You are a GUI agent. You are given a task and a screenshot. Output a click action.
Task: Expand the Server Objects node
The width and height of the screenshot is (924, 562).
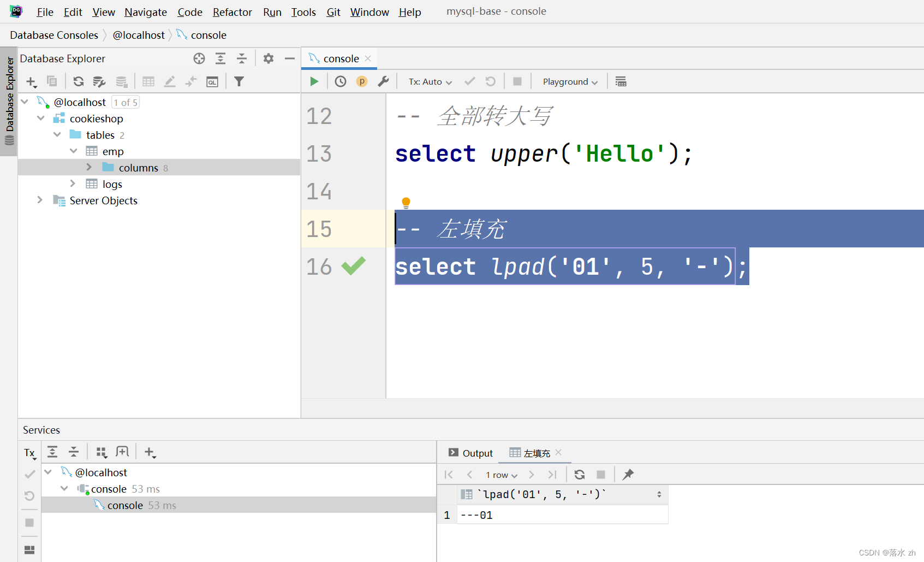click(40, 200)
